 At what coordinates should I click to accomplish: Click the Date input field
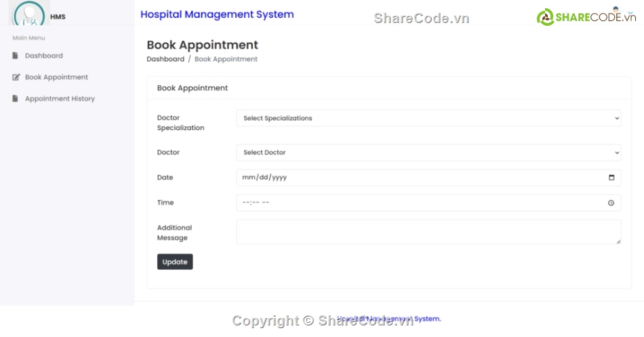tap(428, 178)
